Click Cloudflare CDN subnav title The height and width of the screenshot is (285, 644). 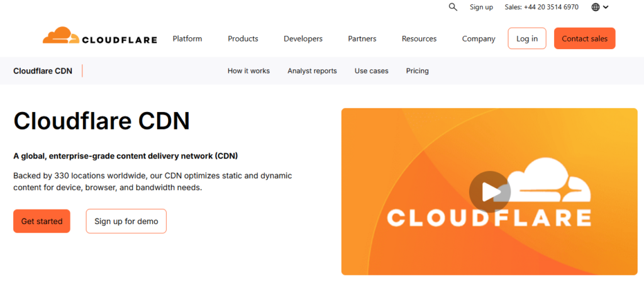pos(43,70)
